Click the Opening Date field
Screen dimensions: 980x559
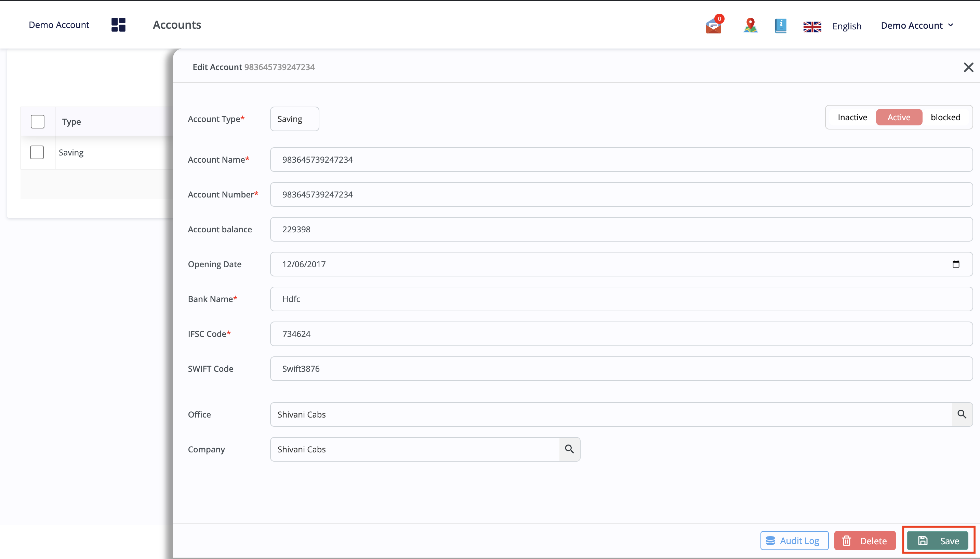pos(621,264)
